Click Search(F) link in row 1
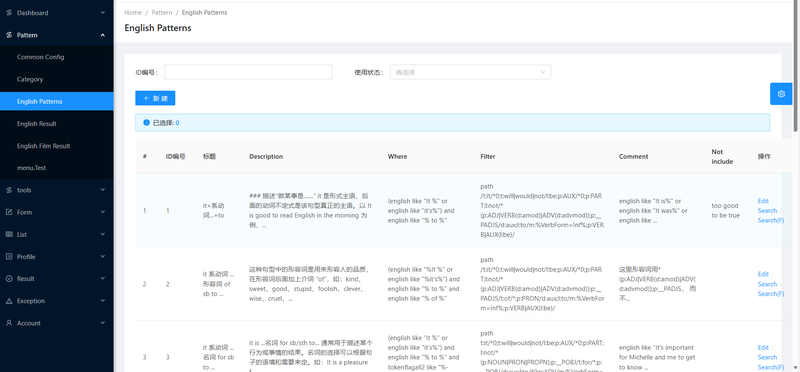 pos(770,220)
